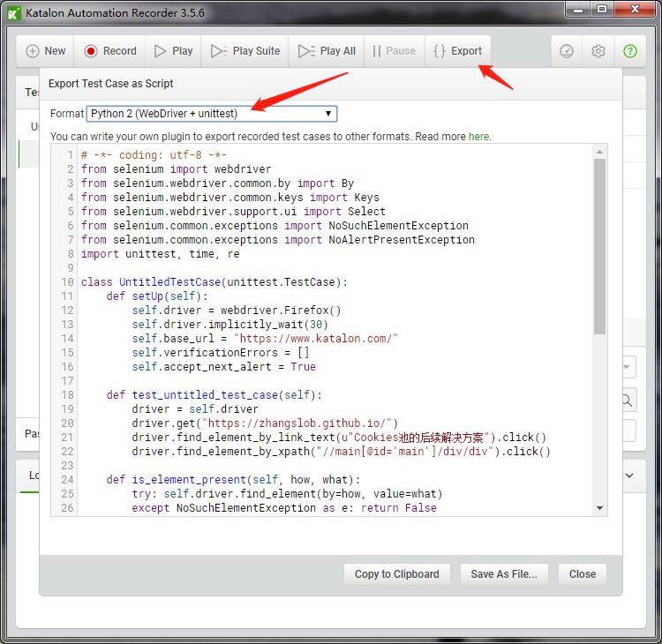This screenshot has height=644, width=662.
Task: Click the search magnifier icon behind dialog
Action: click(628, 400)
